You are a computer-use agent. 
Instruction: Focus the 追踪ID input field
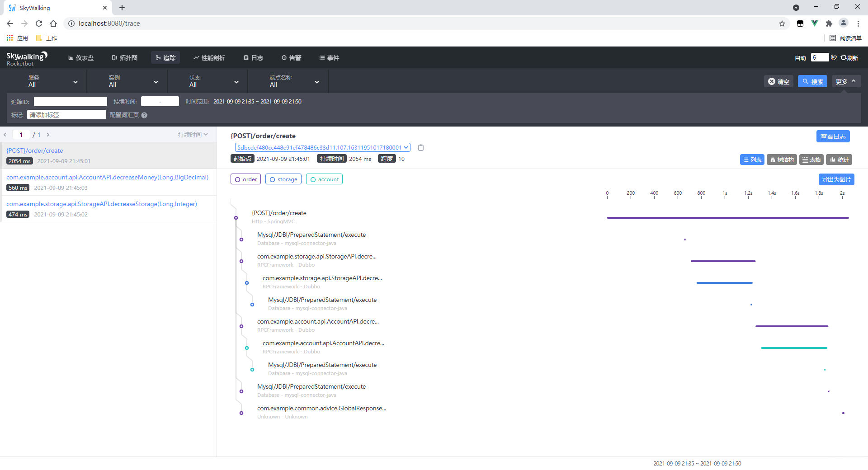(71, 102)
